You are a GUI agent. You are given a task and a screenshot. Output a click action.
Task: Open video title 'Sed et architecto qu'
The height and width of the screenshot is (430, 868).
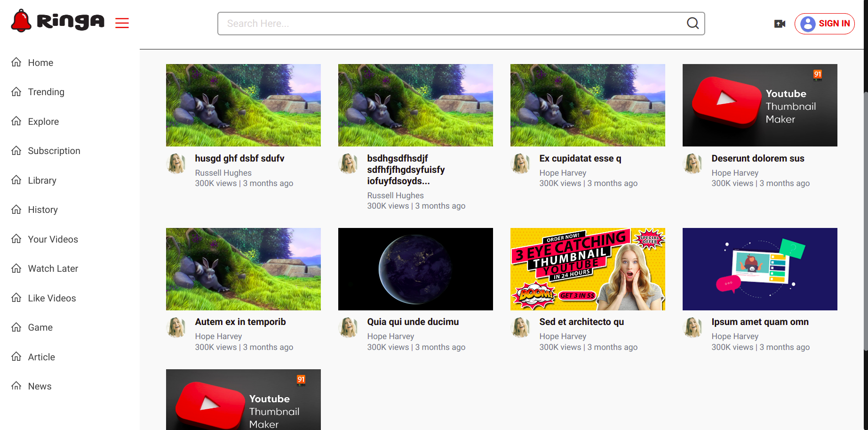pyautogui.click(x=581, y=322)
